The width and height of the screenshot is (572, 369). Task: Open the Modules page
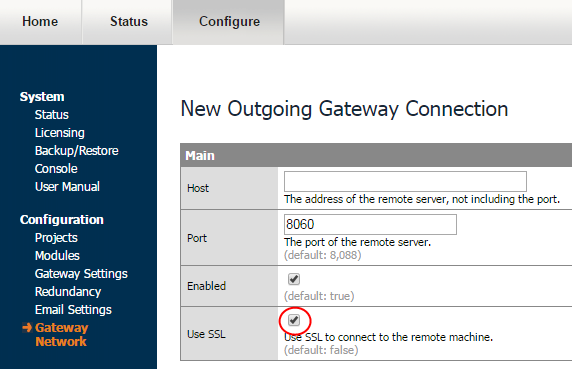pyautogui.click(x=57, y=256)
